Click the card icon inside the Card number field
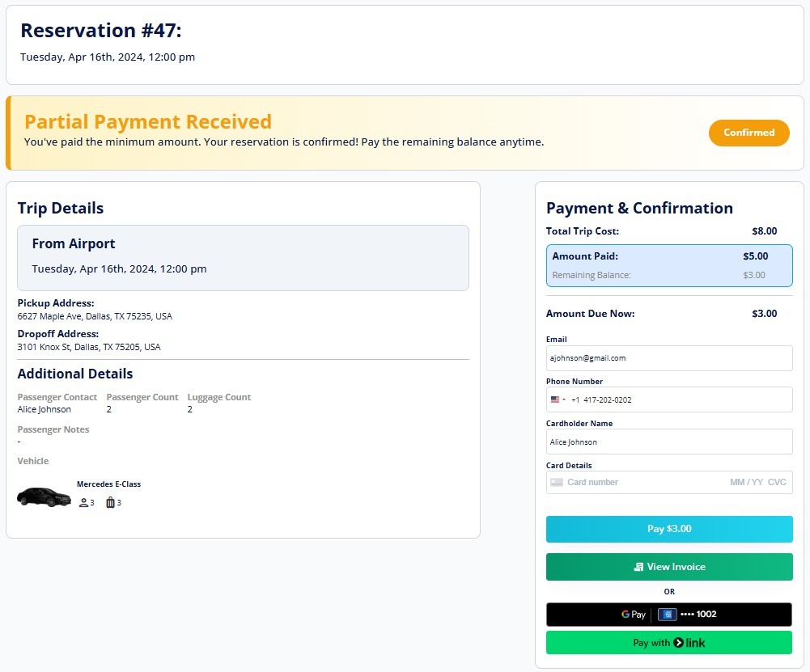810x672 pixels. 557,482
